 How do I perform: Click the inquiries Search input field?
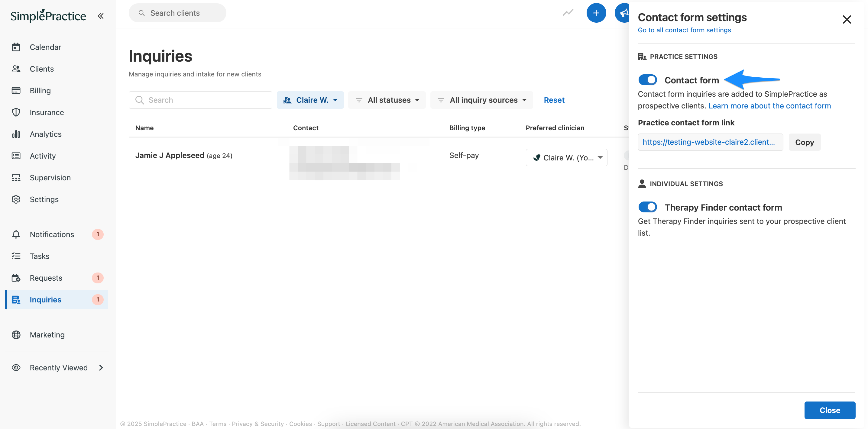click(x=200, y=100)
